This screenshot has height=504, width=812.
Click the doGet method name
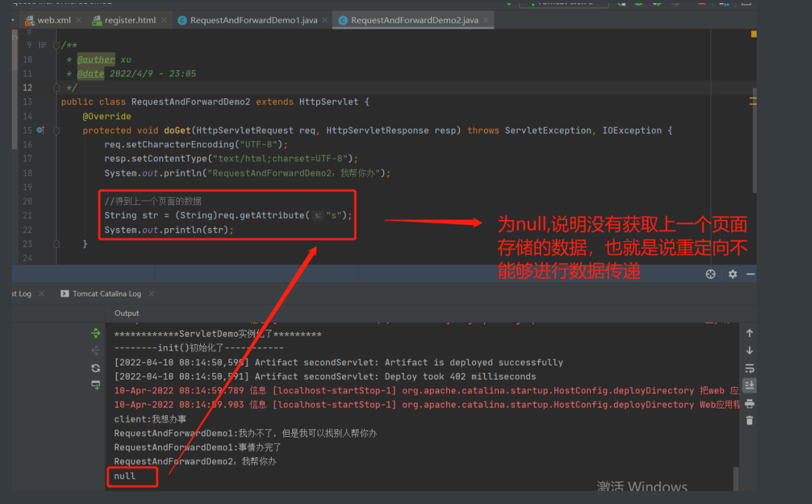coord(177,131)
